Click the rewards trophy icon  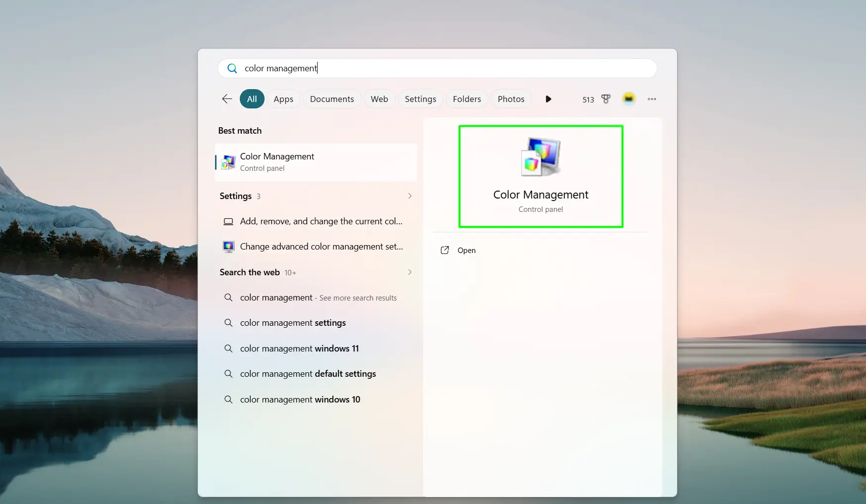pyautogui.click(x=605, y=99)
